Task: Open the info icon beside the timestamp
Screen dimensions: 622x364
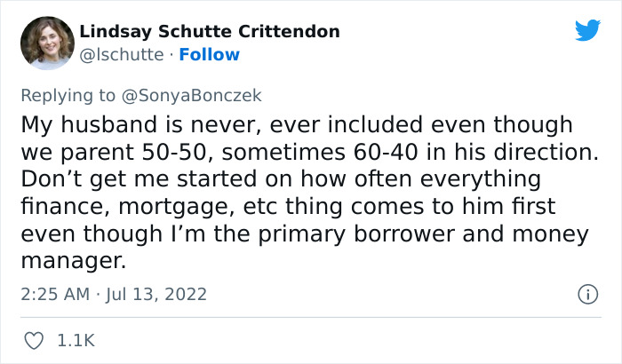Action: (x=586, y=293)
